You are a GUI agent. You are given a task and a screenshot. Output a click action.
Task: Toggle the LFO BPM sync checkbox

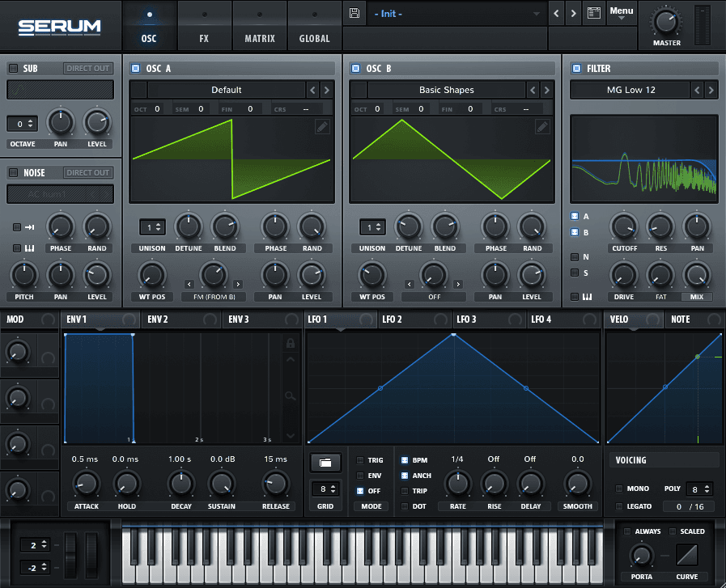[404, 460]
